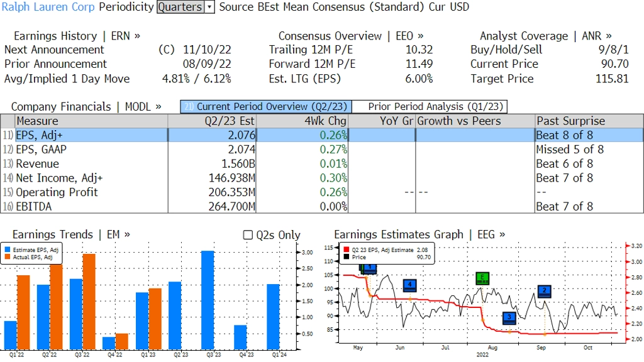Click Est. LTG (EPS) value 6.00%
644x362 pixels.
419,79
